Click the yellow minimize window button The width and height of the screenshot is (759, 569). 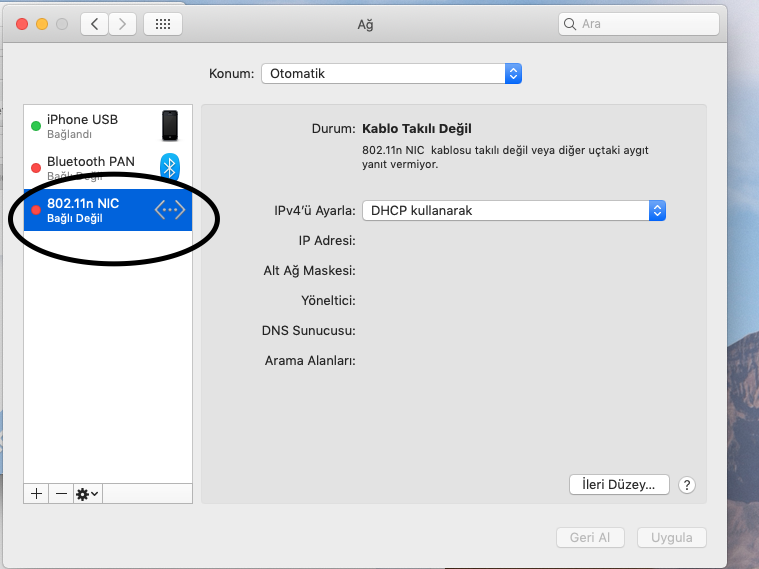(43, 24)
